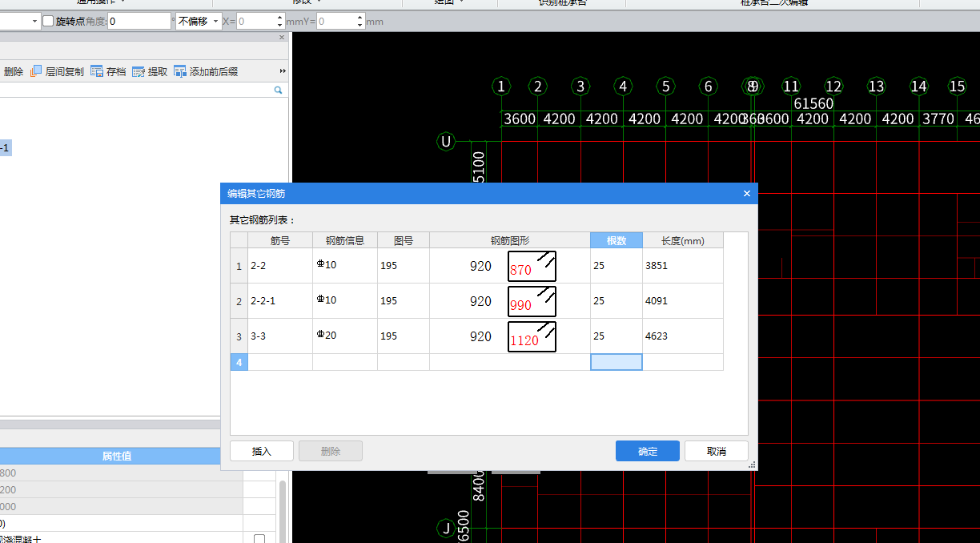The image size is (980, 543).
Task: Click the 层间复制 copy icon
Action: point(36,71)
